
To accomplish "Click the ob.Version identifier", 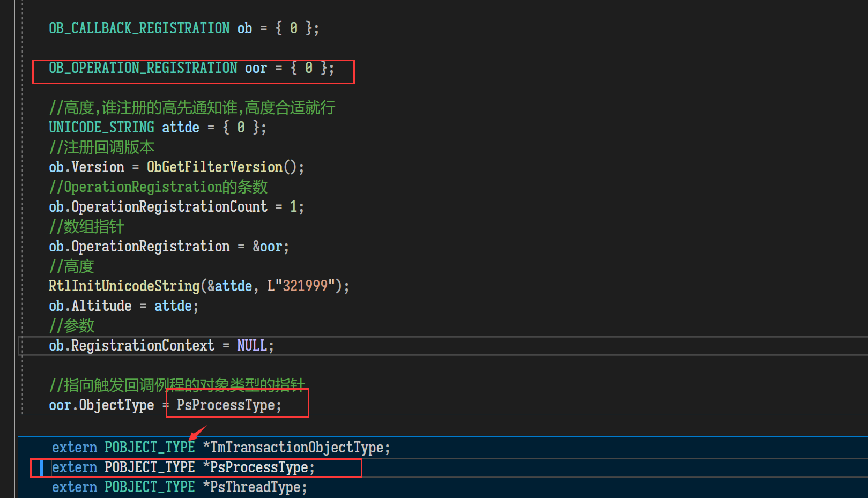I will click(x=86, y=167).
